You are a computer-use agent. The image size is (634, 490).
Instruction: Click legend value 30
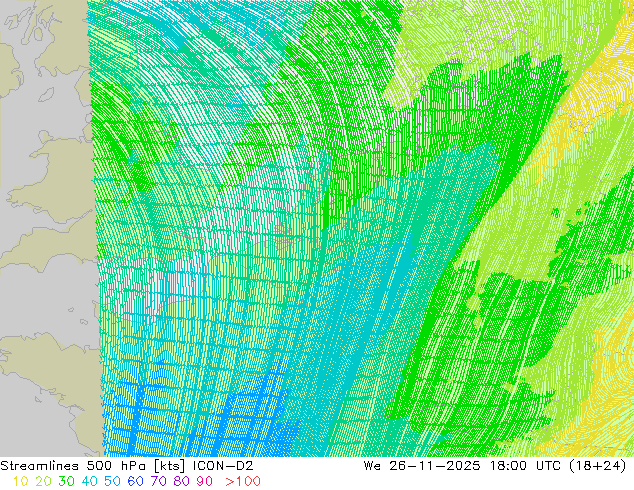click(x=67, y=482)
